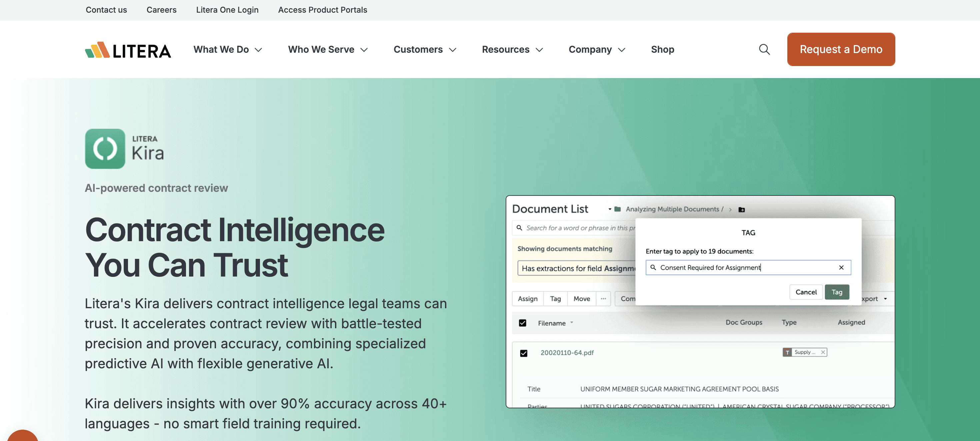The image size is (980, 441).
Task: Open Litera One Login link
Action: click(227, 10)
